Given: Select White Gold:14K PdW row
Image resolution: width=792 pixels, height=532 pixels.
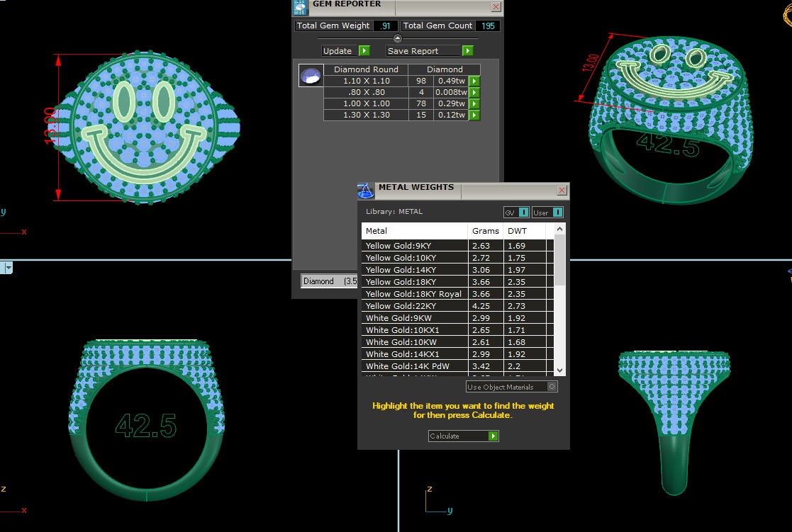Looking at the screenshot, I should [x=414, y=366].
